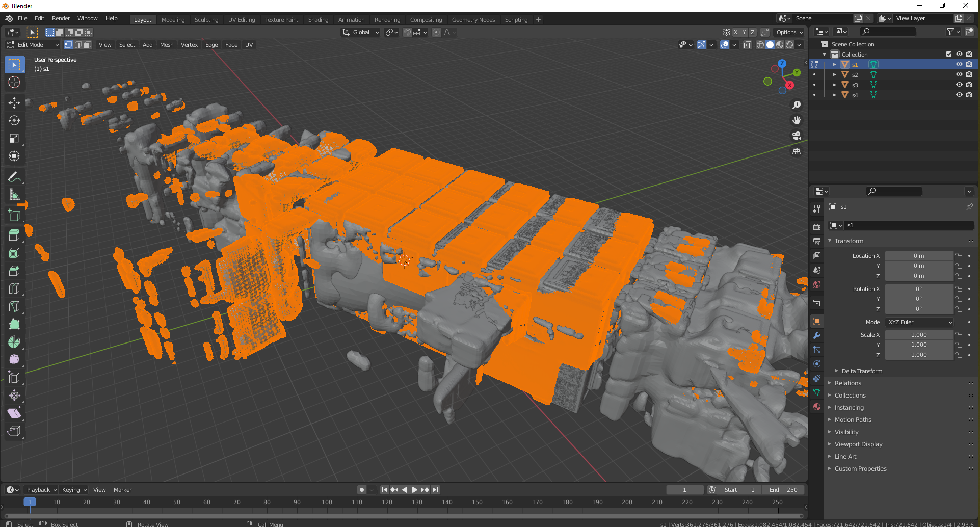980x527 pixels.
Task: Pick the Measure tool
Action: point(14,195)
